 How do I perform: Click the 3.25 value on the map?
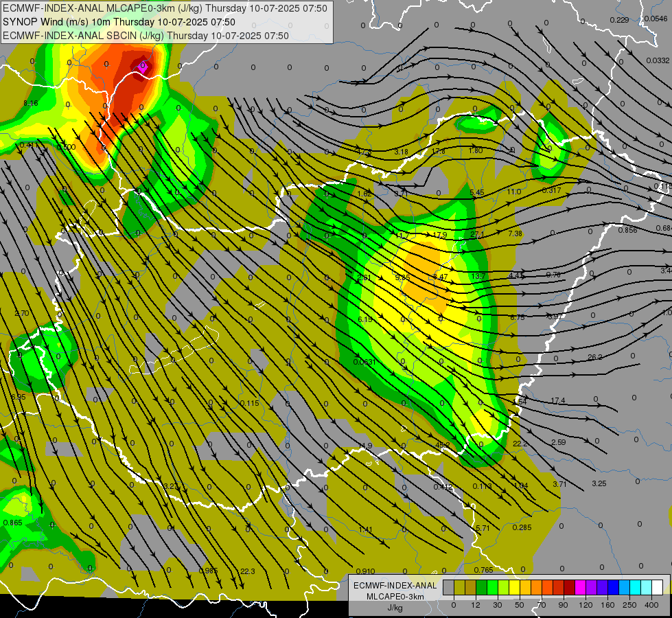pyautogui.click(x=599, y=483)
